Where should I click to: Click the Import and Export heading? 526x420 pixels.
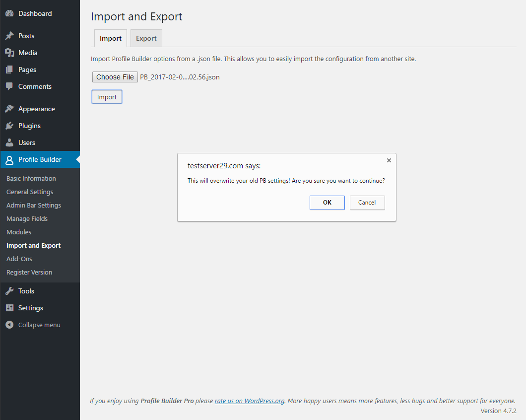(x=136, y=16)
